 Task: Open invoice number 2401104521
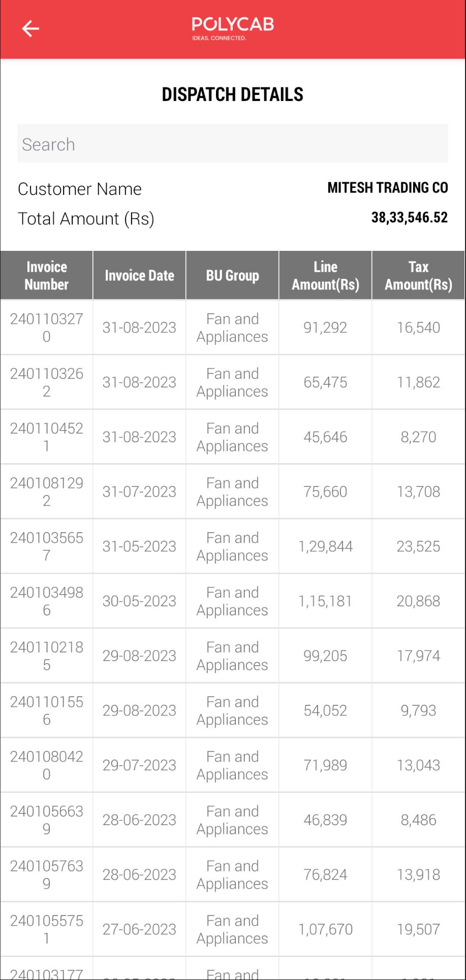(x=47, y=437)
